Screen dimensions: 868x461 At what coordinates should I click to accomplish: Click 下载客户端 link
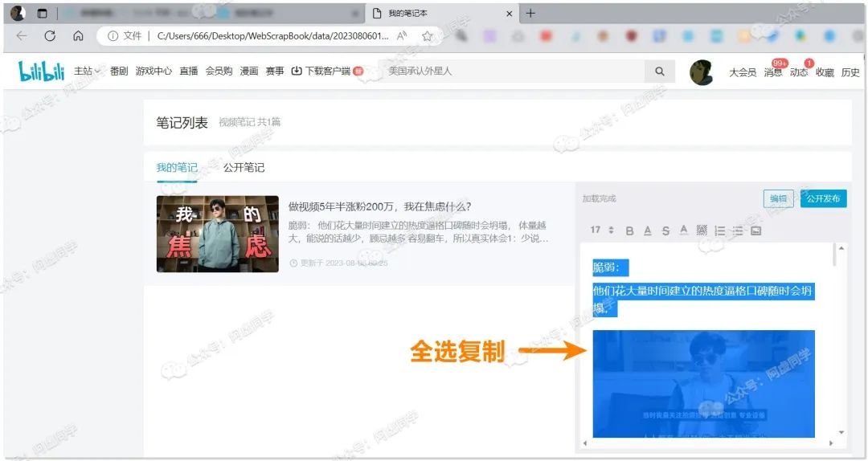coord(327,71)
